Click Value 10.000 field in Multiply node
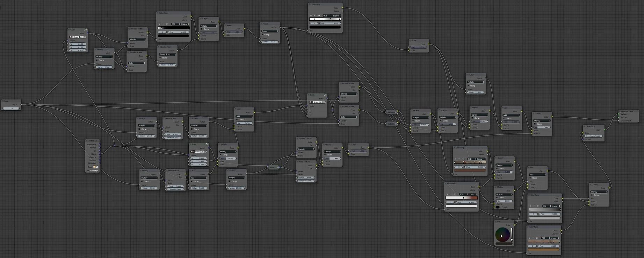 [x=236, y=188]
